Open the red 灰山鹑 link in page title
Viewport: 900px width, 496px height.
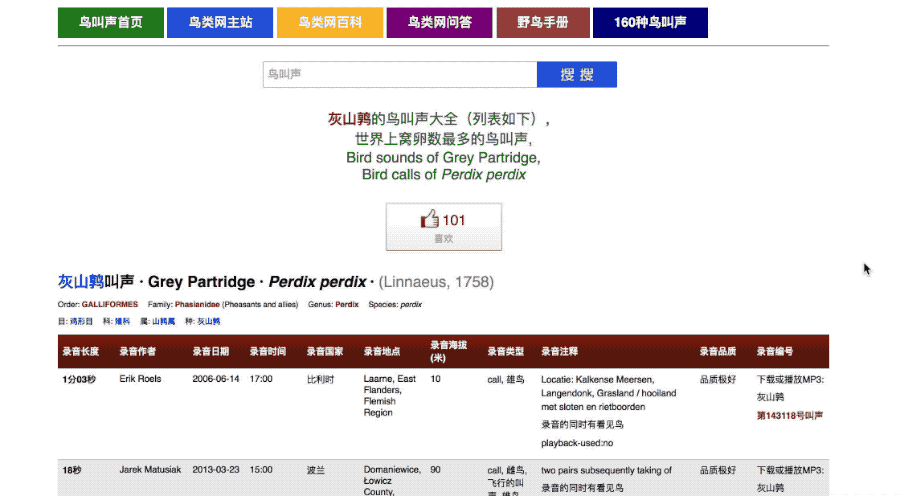(x=349, y=119)
